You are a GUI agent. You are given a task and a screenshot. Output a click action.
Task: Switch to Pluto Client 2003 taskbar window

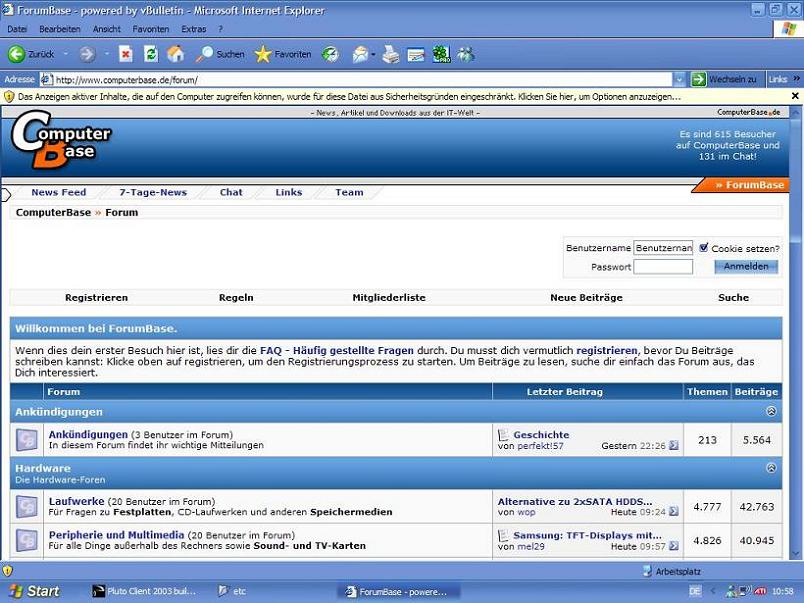pyautogui.click(x=145, y=591)
